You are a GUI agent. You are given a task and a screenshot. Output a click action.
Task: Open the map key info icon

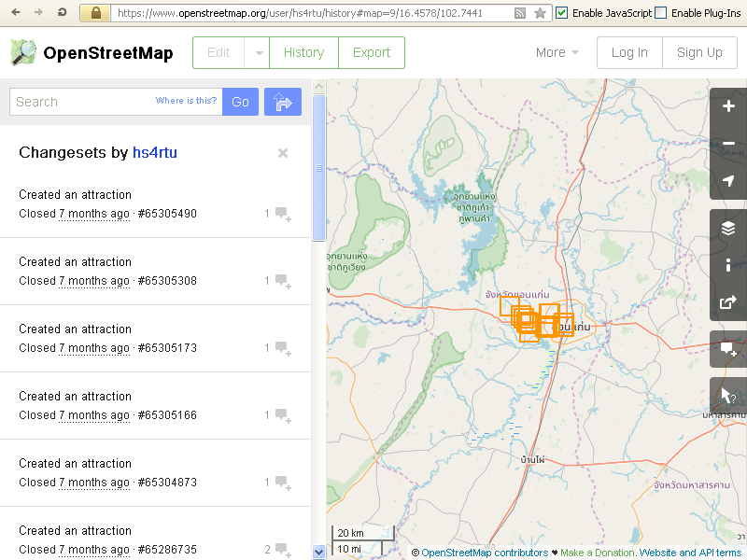click(728, 265)
